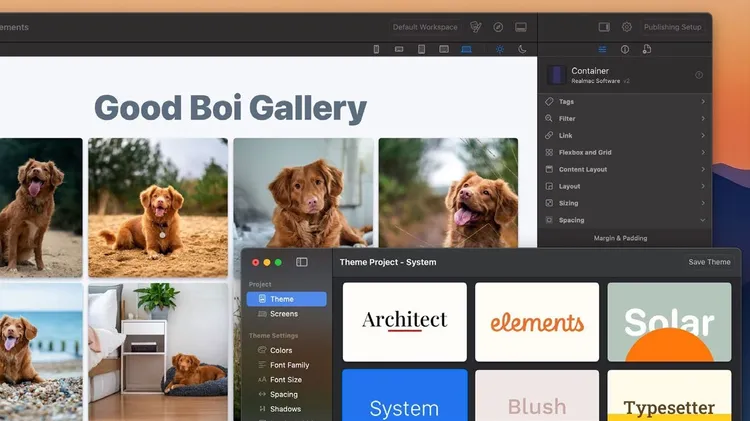Open the Default Workspace selector
This screenshot has width=750, height=421.
[x=425, y=27]
